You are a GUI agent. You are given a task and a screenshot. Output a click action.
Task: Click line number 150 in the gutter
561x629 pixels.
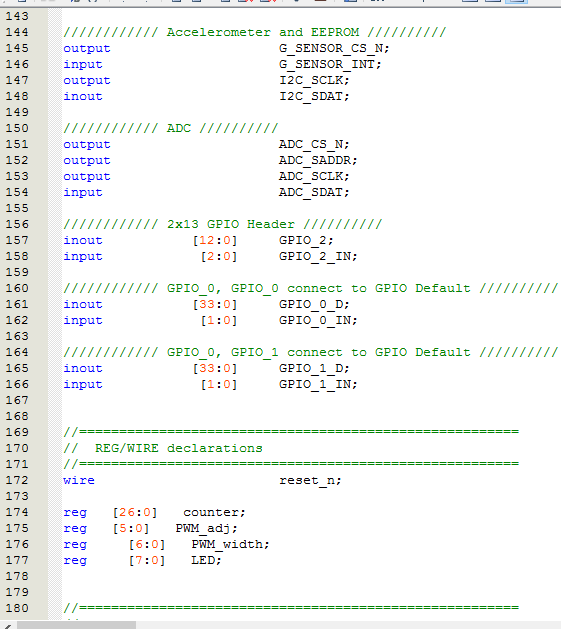(17, 128)
